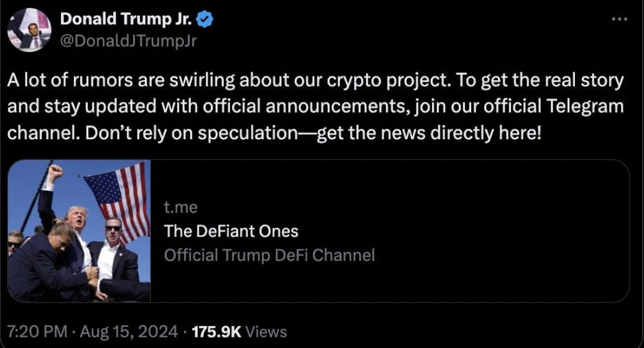Click the Official Trump DeFi Channel description
Image resolution: width=644 pixels, height=348 pixels.
coord(269,255)
